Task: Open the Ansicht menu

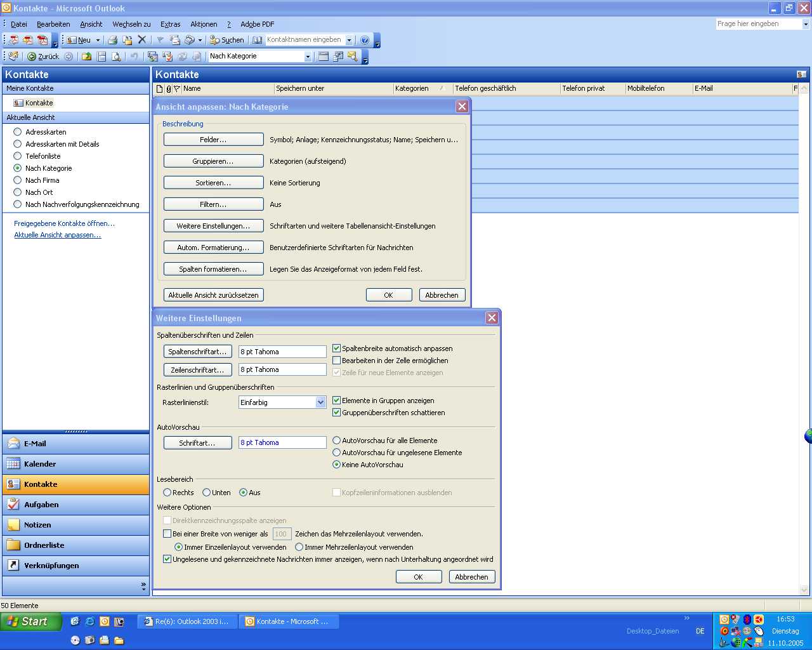Action: point(91,24)
